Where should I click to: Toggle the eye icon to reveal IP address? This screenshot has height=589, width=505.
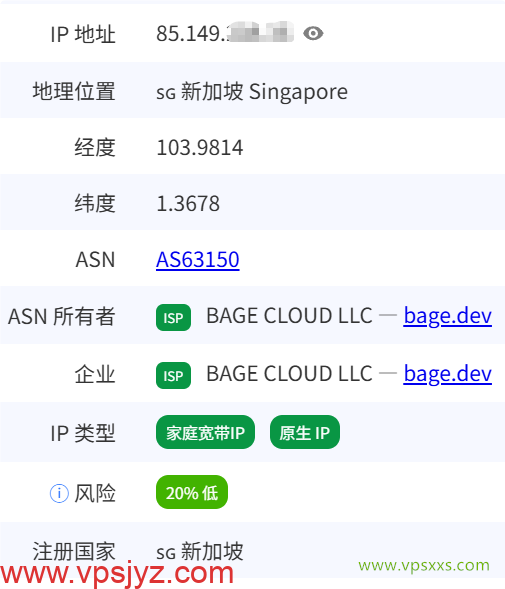[313, 33]
